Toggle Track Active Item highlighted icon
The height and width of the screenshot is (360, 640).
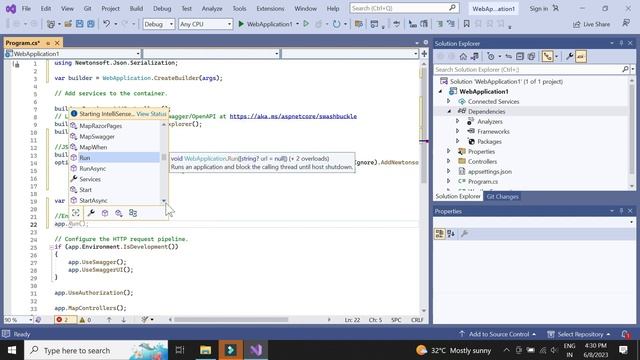pos(547,57)
